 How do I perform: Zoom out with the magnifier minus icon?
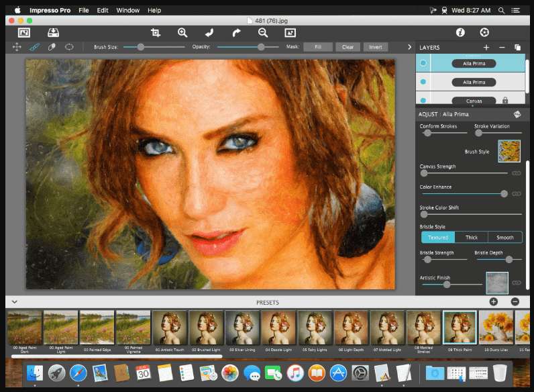coord(263,33)
